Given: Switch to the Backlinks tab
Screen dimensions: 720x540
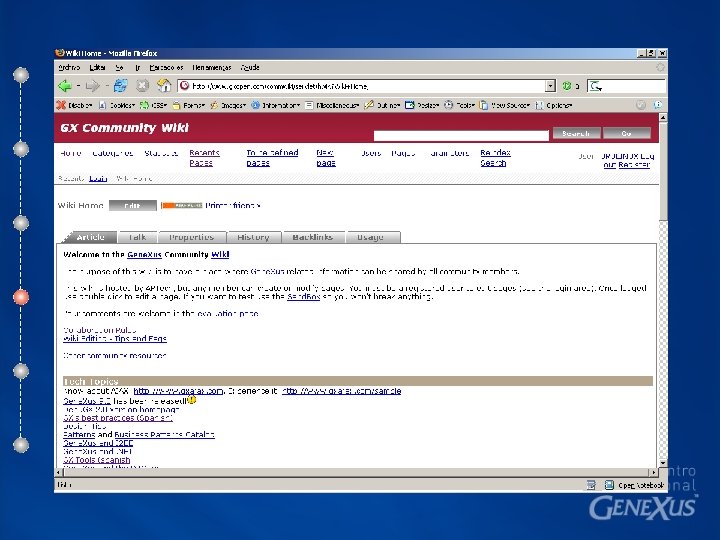Looking at the screenshot, I should [x=314, y=237].
